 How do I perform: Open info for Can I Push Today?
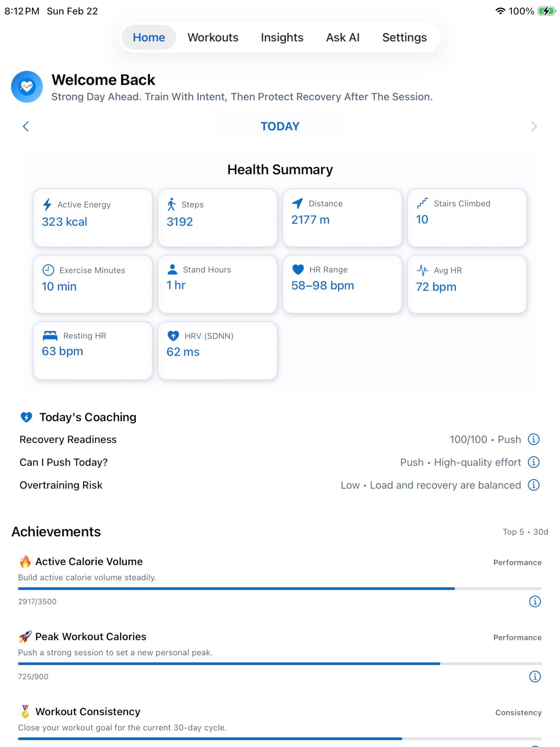point(533,462)
